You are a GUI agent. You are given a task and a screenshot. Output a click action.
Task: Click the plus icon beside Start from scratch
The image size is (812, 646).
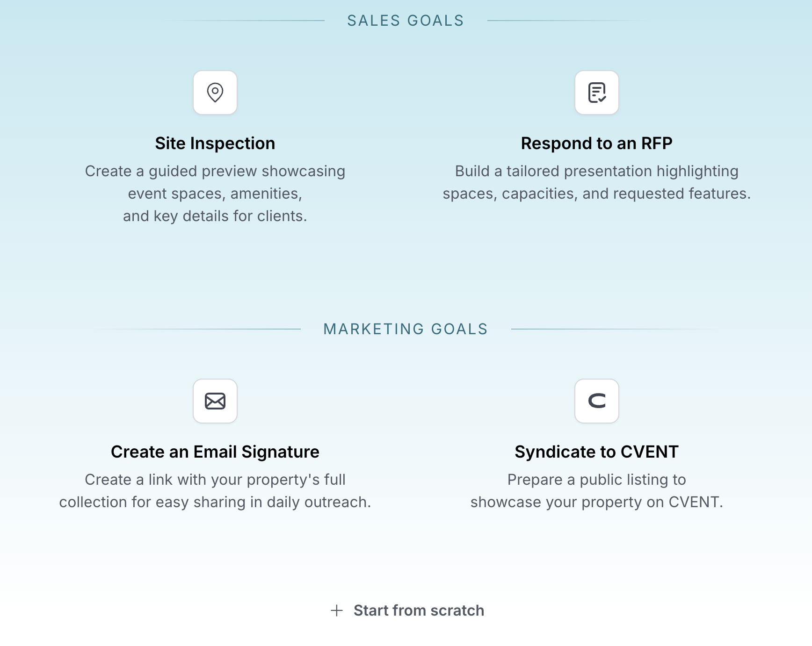337,610
